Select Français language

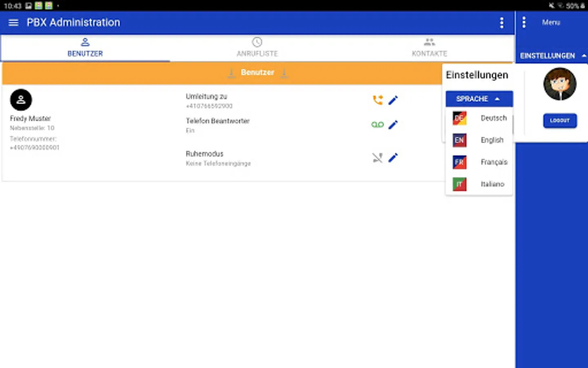(x=479, y=162)
